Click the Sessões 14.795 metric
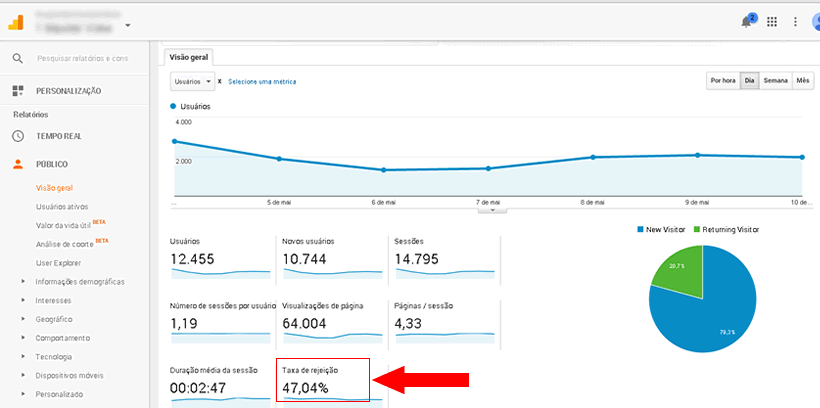820x408 pixels. pos(444,260)
